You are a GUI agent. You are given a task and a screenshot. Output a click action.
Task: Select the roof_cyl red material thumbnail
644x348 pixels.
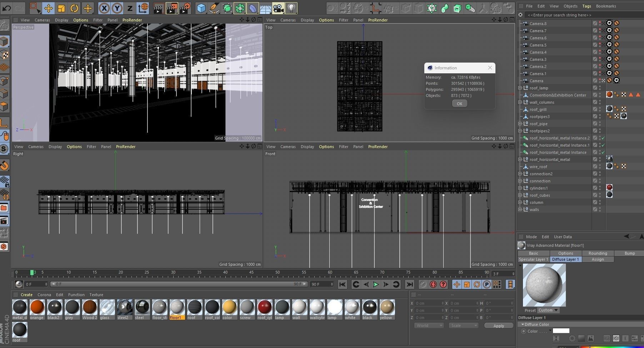click(x=264, y=310)
